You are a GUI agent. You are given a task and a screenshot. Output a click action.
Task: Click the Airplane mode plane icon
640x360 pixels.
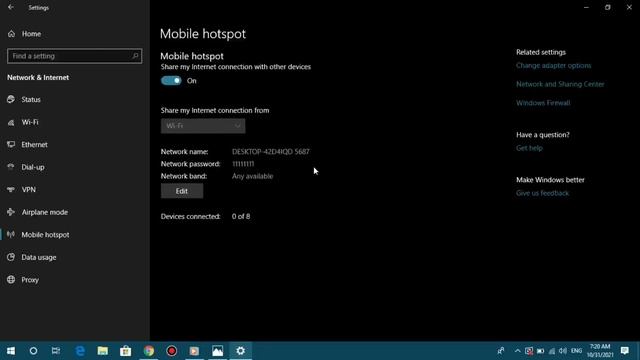click(x=11, y=212)
